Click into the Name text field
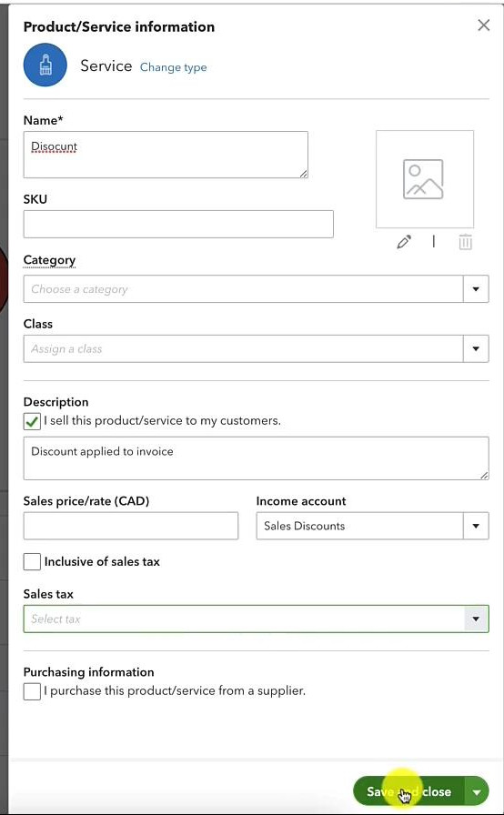Image resolution: width=504 pixels, height=815 pixels. click(x=166, y=155)
